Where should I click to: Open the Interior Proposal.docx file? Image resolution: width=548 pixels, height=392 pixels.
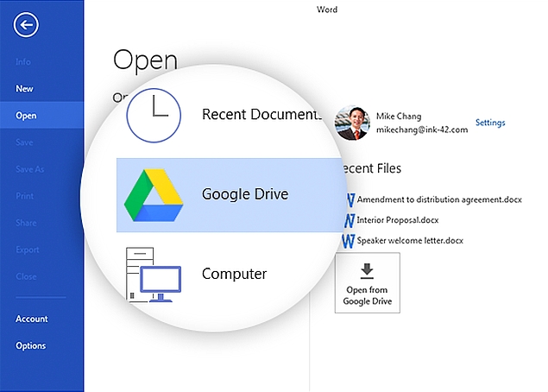[397, 220]
